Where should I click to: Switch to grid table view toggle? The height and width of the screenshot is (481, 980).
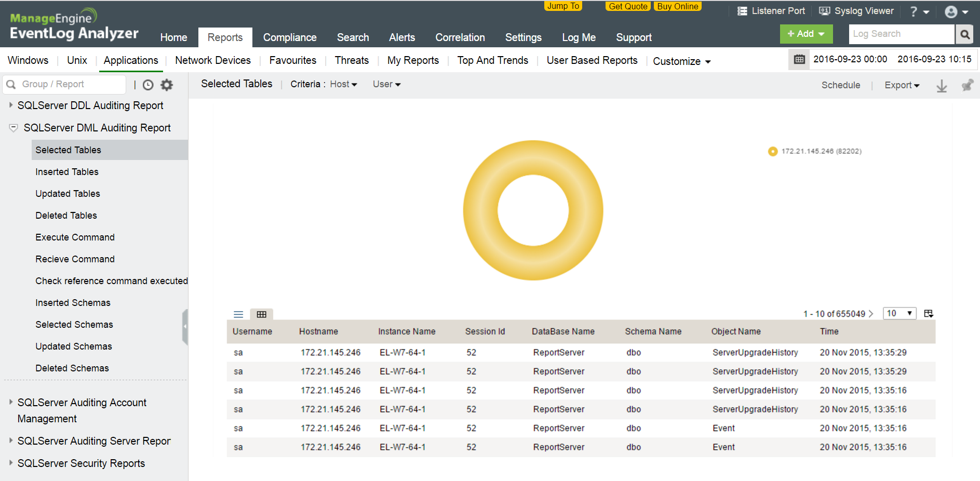pyautogui.click(x=262, y=314)
